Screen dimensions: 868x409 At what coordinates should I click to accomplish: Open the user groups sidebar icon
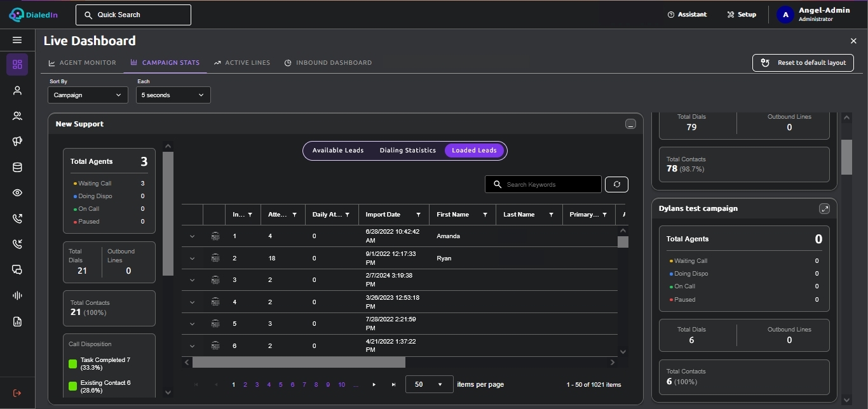[17, 116]
